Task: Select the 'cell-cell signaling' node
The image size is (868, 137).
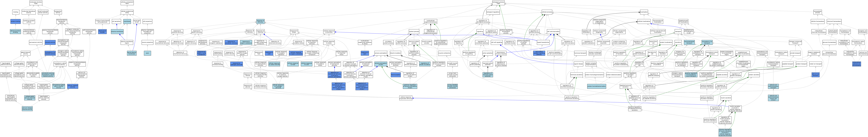Action: click(x=497, y=42)
